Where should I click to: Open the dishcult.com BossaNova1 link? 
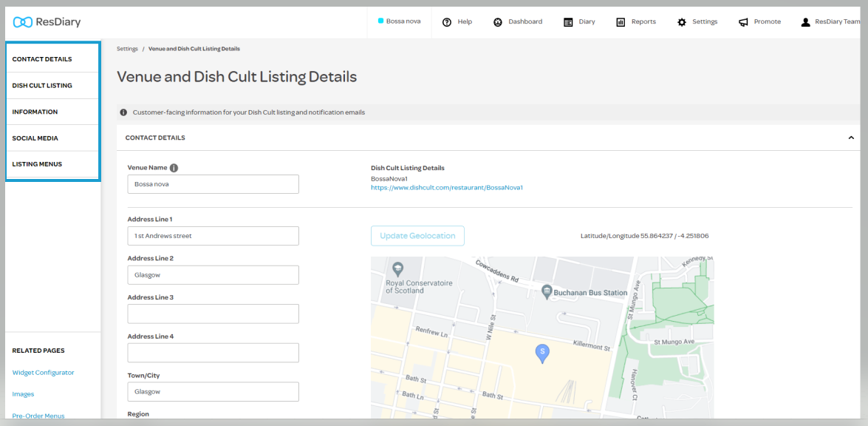point(447,188)
